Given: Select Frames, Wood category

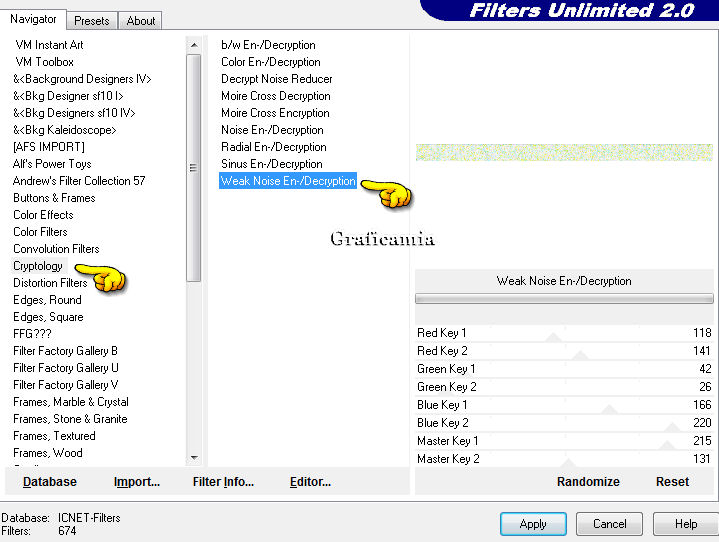Looking at the screenshot, I should [48, 452].
